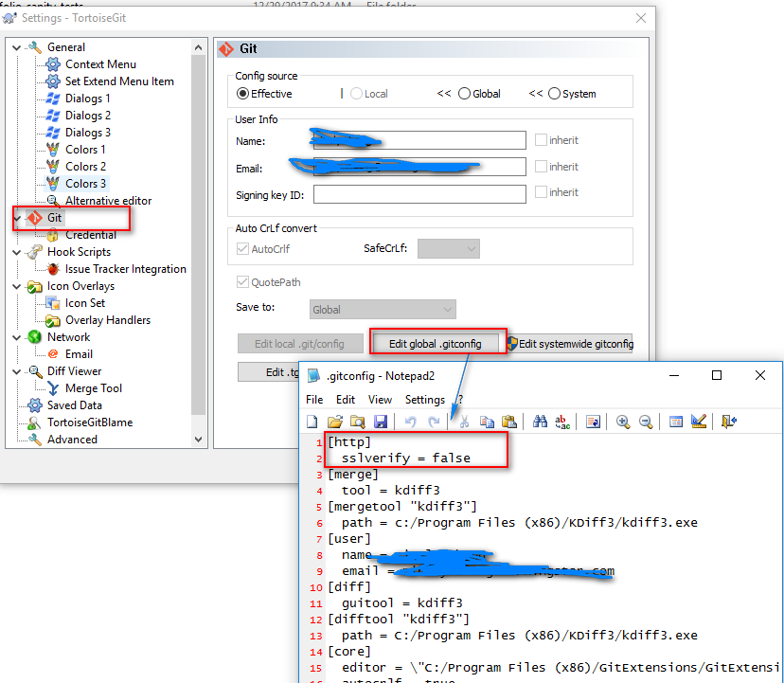This screenshot has height=683, width=784.
Task: Click Edit global .gitconfig button
Action: click(435, 344)
